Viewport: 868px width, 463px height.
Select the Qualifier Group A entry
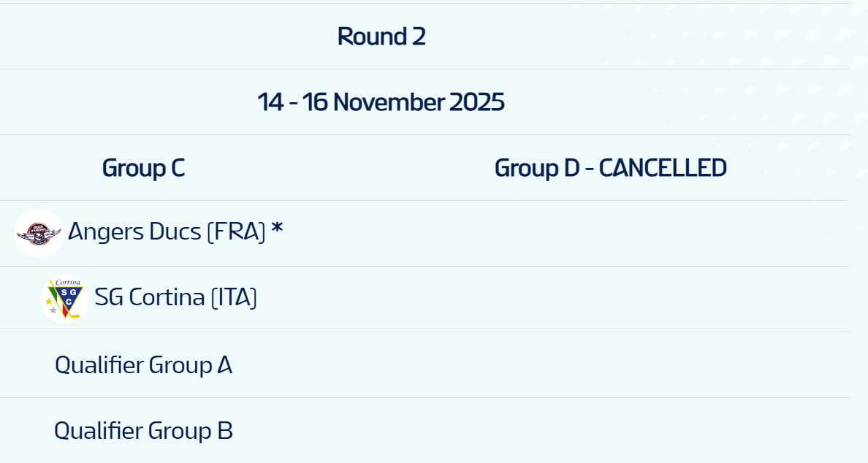click(x=143, y=364)
